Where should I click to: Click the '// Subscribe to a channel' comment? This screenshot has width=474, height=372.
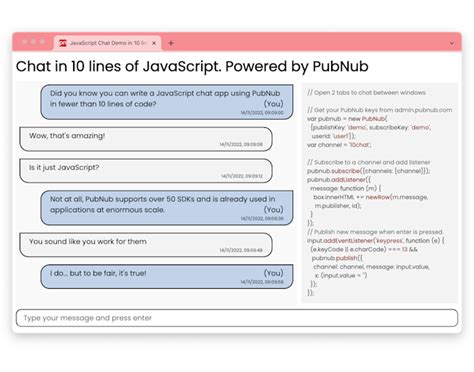369,162
